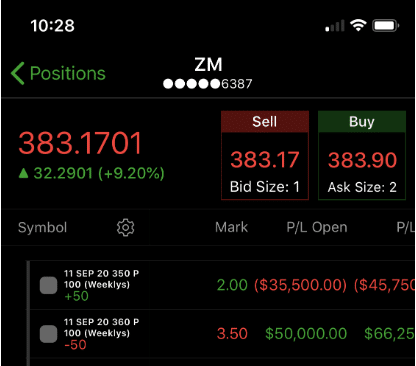Tap the cellular signal bars icon
The image size is (416, 366).
(335, 26)
